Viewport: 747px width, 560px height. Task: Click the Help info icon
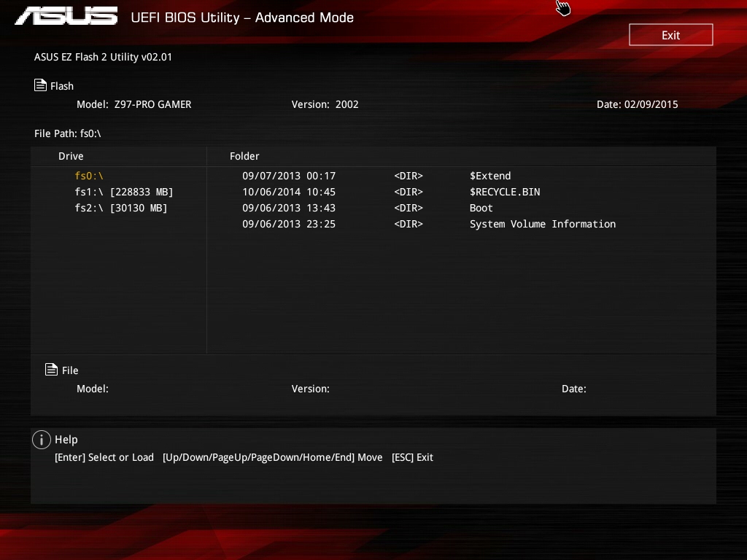tap(42, 440)
